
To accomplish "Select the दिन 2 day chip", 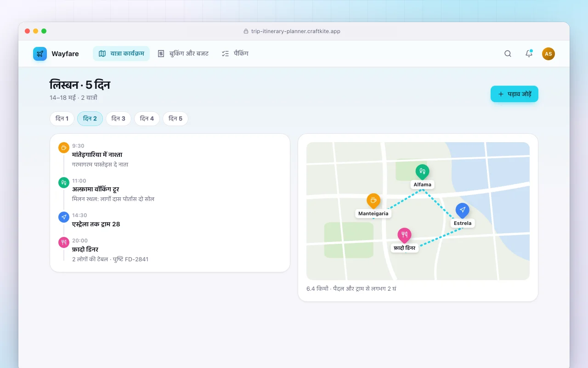I will (x=90, y=119).
